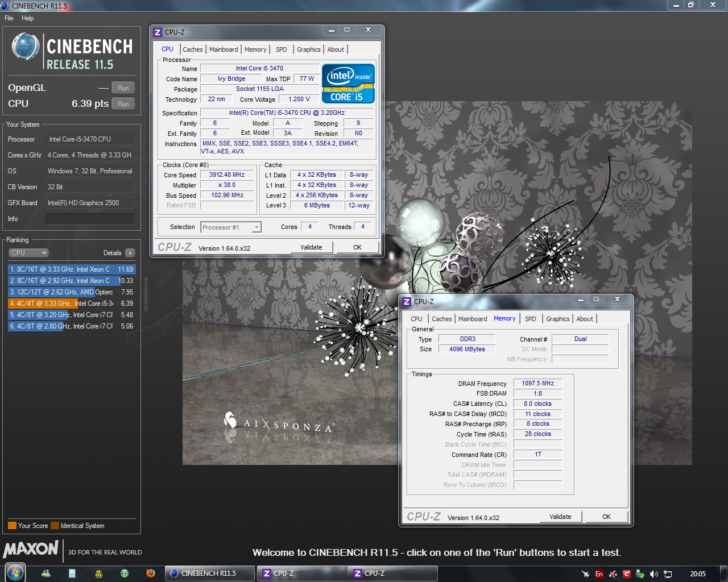728x582 pixels.
Task: Select ranking row 5 scoring 5.48
Action: click(x=71, y=315)
